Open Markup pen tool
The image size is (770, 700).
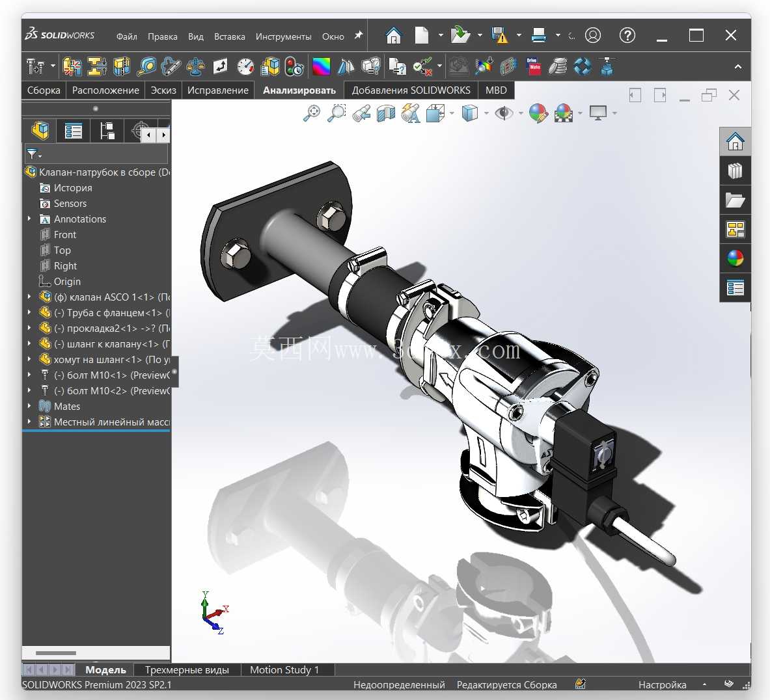(x=171, y=66)
